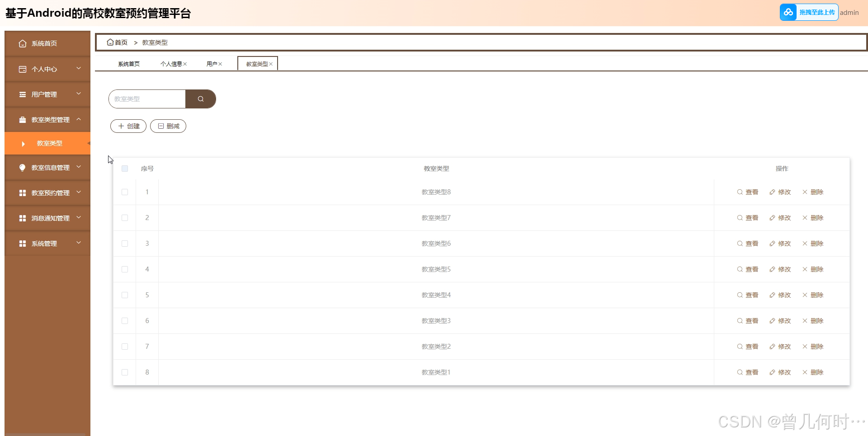Screen dimensions: 868x436
Task: Click the 修改 pencil icon for 教室类型8
Action: pyautogui.click(x=772, y=192)
